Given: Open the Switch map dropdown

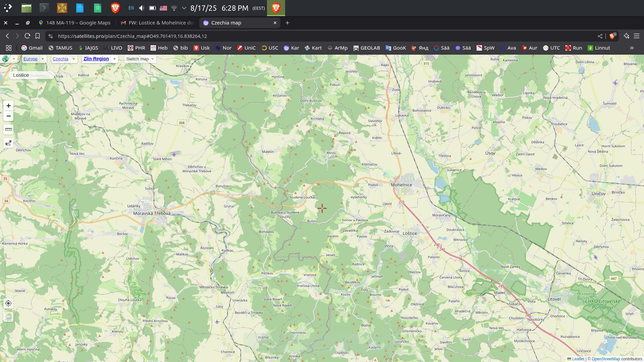Looking at the screenshot, I should [x=140, y=59].
